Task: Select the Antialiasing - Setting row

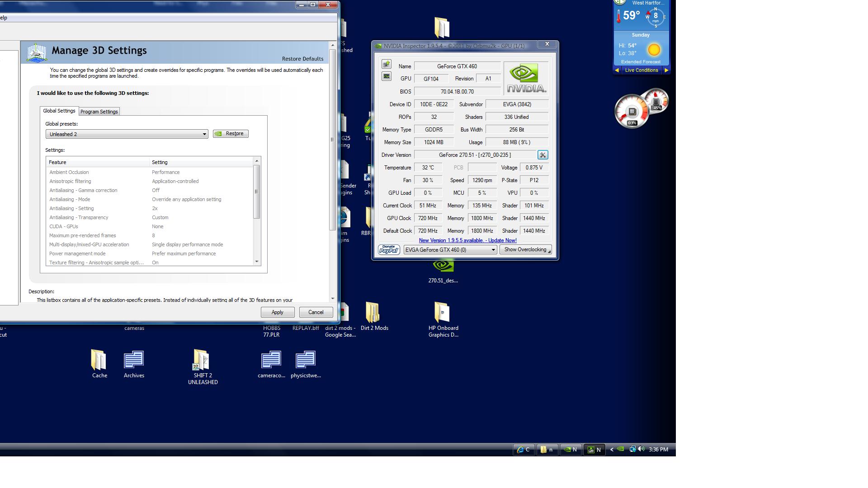Action: (x=150, y=208)
